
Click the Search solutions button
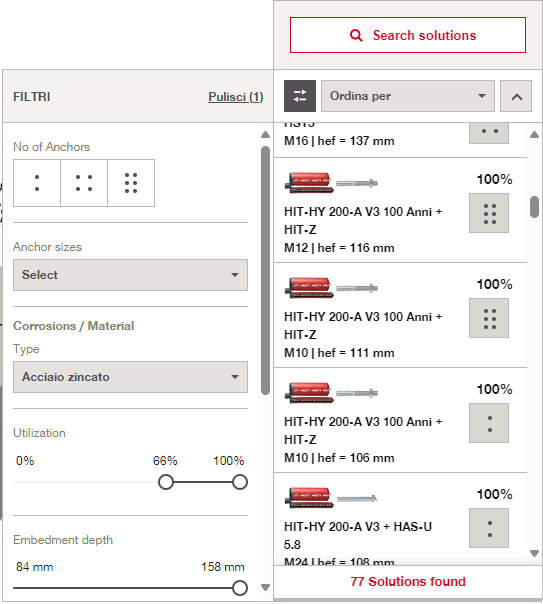408,35
